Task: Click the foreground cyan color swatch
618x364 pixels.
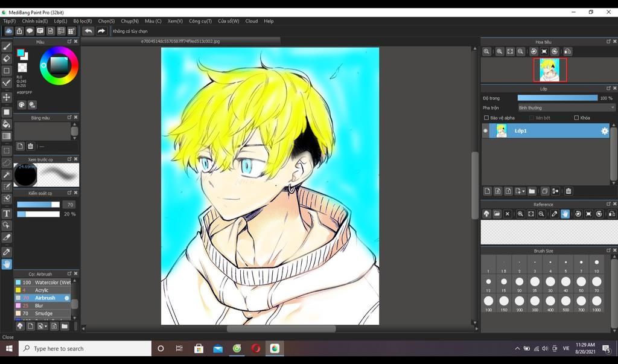Action: click(21, 53)
